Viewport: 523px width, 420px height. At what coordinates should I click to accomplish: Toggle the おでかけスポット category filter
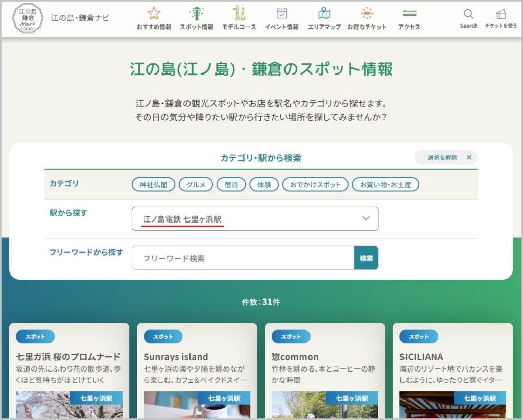[315, 185]
